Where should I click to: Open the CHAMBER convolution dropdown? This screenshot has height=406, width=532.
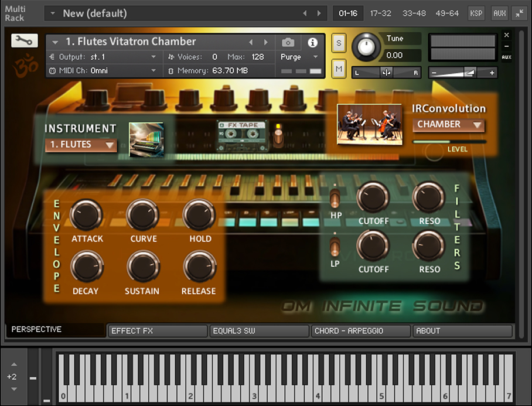[449, 124]
